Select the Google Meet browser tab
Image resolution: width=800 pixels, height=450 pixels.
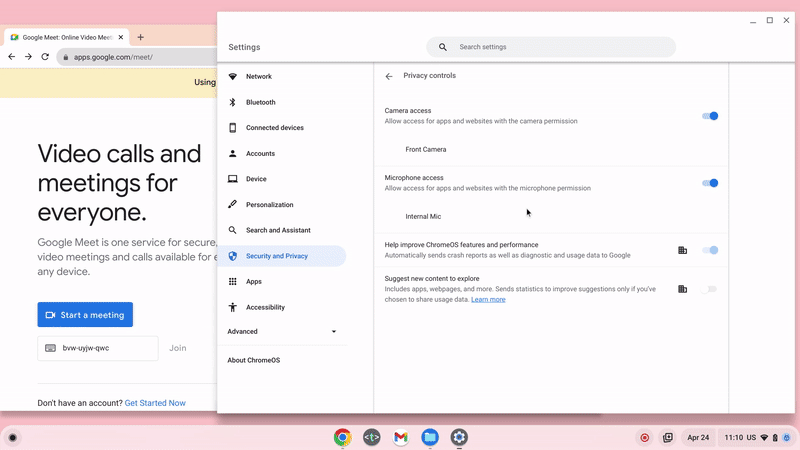66,37
